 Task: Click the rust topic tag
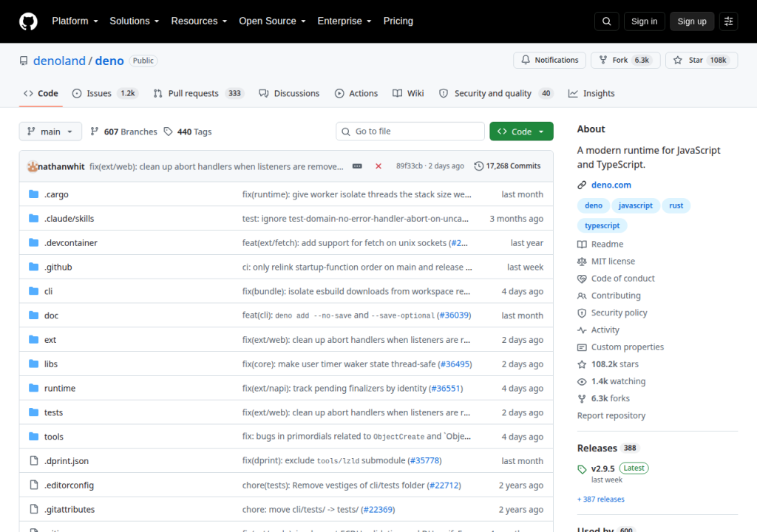point(676,205)
